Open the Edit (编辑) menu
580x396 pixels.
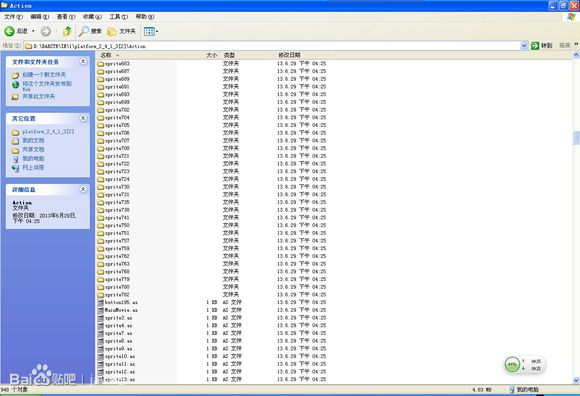[40, 17]
